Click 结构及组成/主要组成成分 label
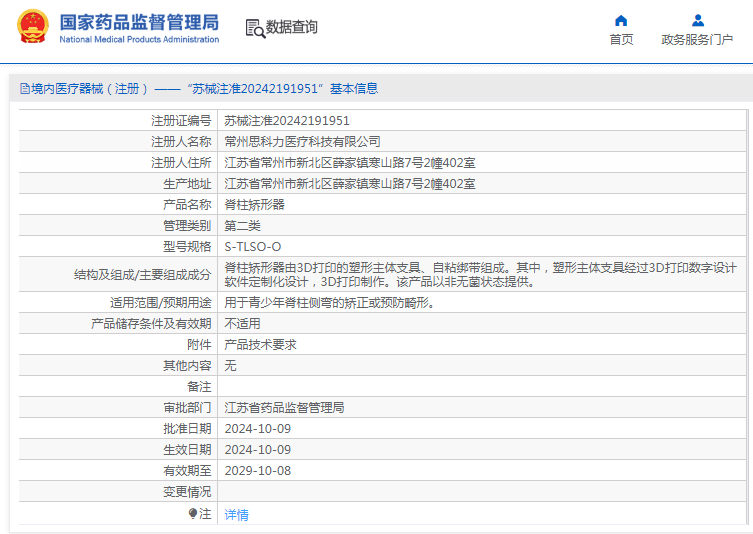Viewport: 753px width, 534px height. point(142,275)
